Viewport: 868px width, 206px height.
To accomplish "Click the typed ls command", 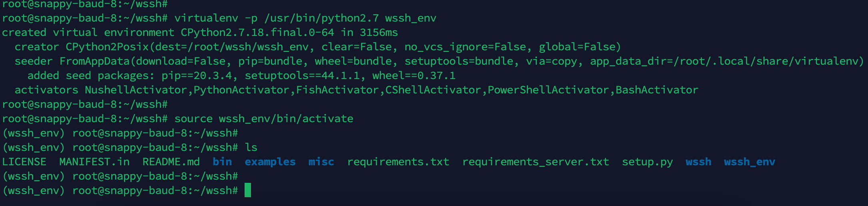I will [251, 147].
